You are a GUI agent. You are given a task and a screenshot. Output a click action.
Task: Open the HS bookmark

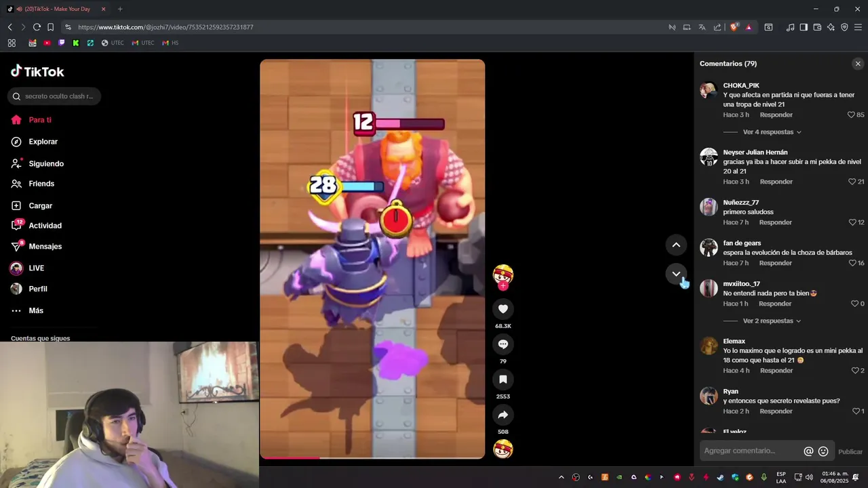click(170, 43)
